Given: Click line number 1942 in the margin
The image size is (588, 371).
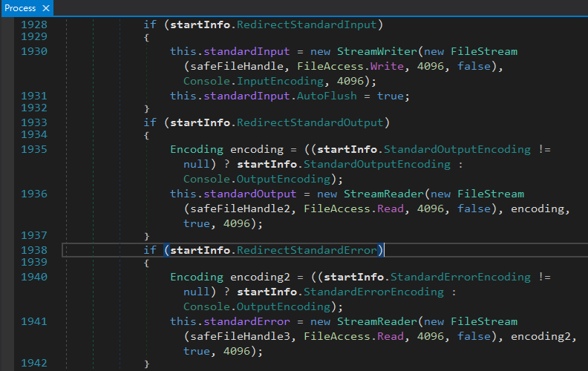Looking at the screenshot, I should (x=34, y=363).
